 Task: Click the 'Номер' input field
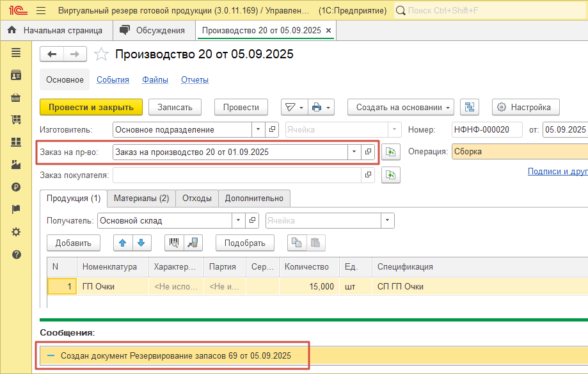coord(486,129)
